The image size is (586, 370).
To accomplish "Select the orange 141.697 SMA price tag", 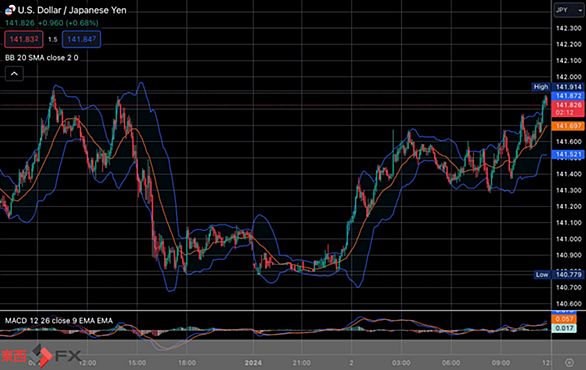I will coord(568,126).
